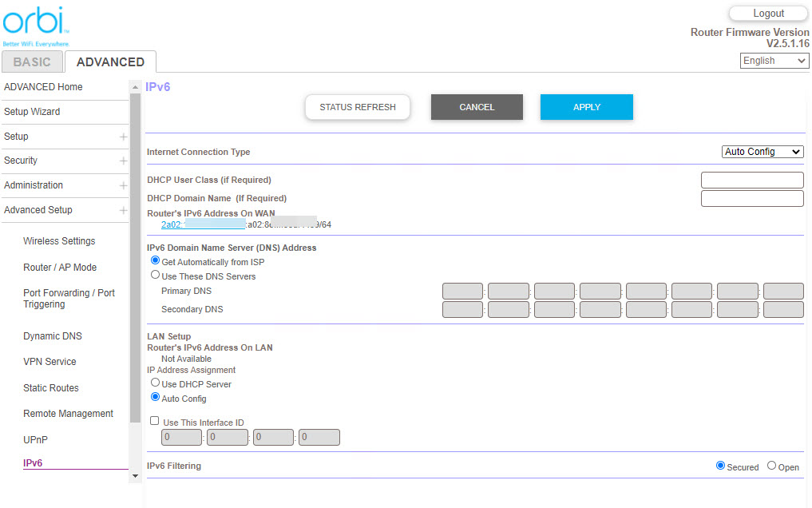Click the sidebar scrollbar thumb

coord(135,258)
